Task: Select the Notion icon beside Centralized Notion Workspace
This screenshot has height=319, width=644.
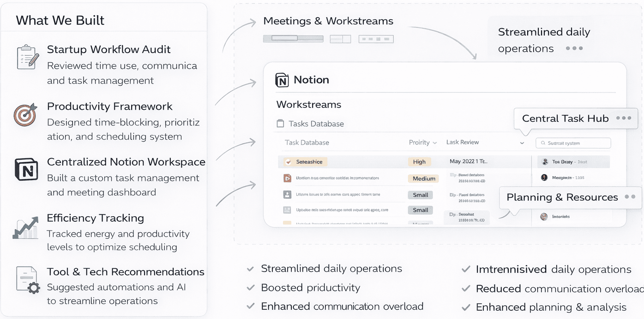Action: (x=26, y=170)
